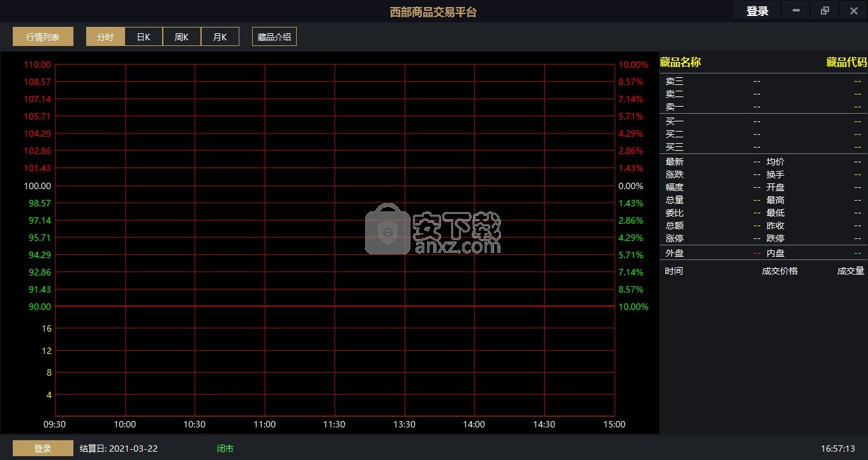Click the 登录 button in status bar

point(43,448)
